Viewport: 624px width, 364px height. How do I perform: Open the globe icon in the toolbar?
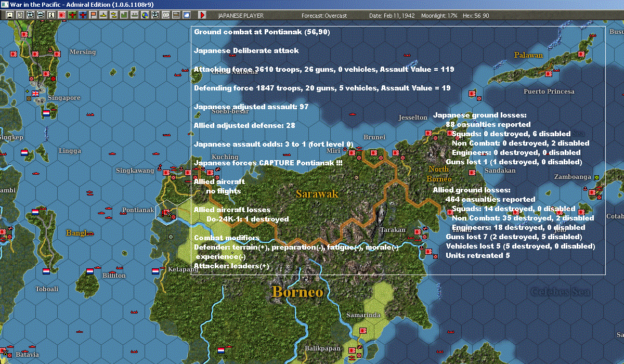coord(145,15)
